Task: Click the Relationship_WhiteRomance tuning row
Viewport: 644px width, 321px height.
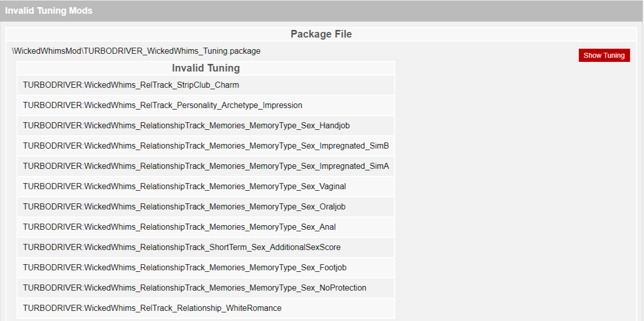Action: pos(206,308)
